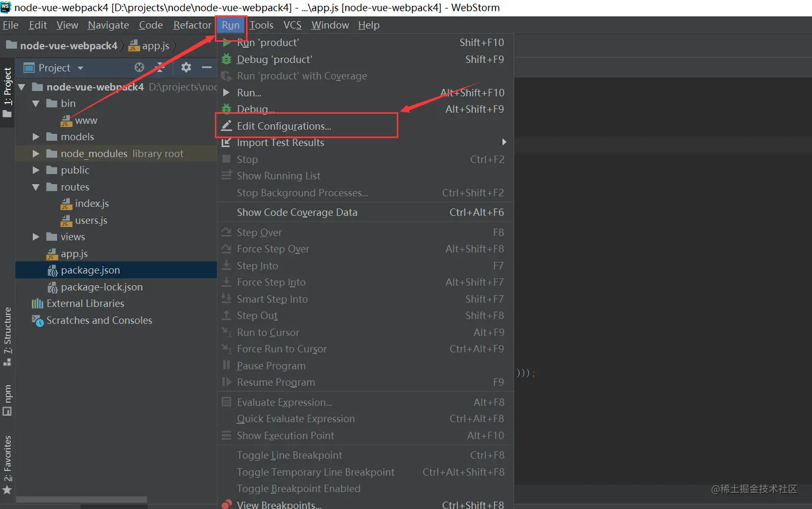Choose Edit Configurations... from the Run menu
The height and width of the screenshot is (509, 812).
click(365, 126)
